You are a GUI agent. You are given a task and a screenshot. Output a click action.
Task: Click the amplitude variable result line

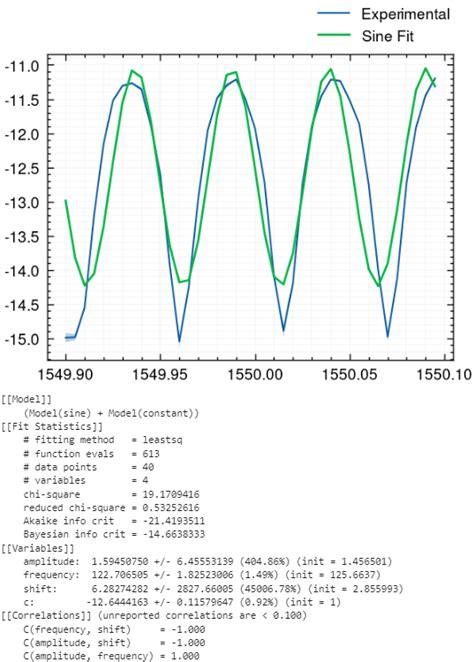point(208,562)
